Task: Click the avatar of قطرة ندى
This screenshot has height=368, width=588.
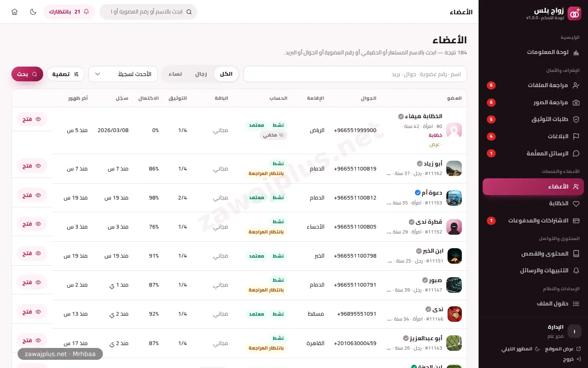Action: coord(454,227)
